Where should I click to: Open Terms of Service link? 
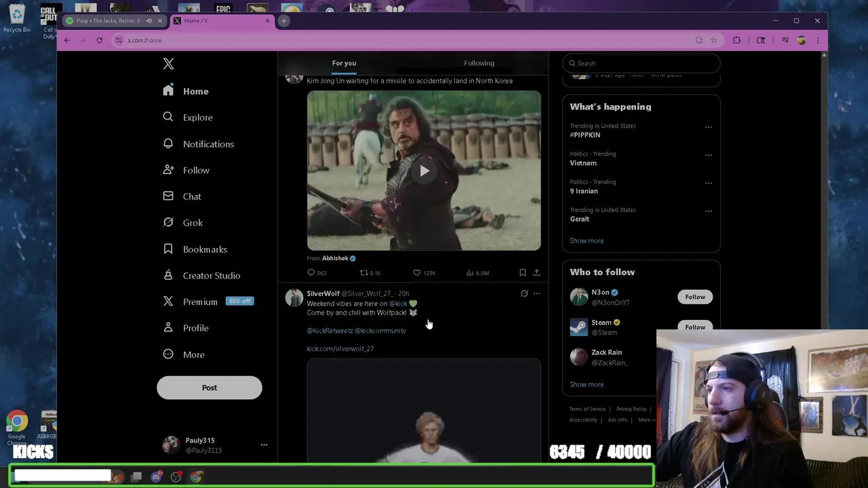click(587, 409)
